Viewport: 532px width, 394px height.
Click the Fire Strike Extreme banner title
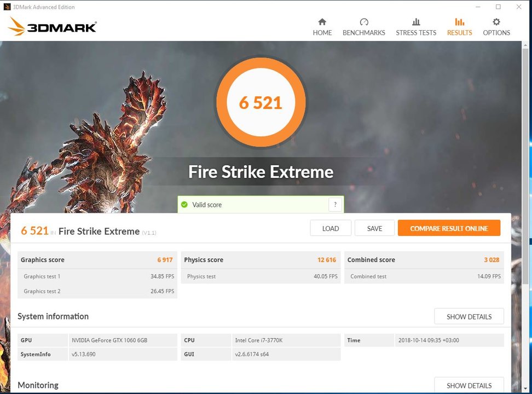261,172
